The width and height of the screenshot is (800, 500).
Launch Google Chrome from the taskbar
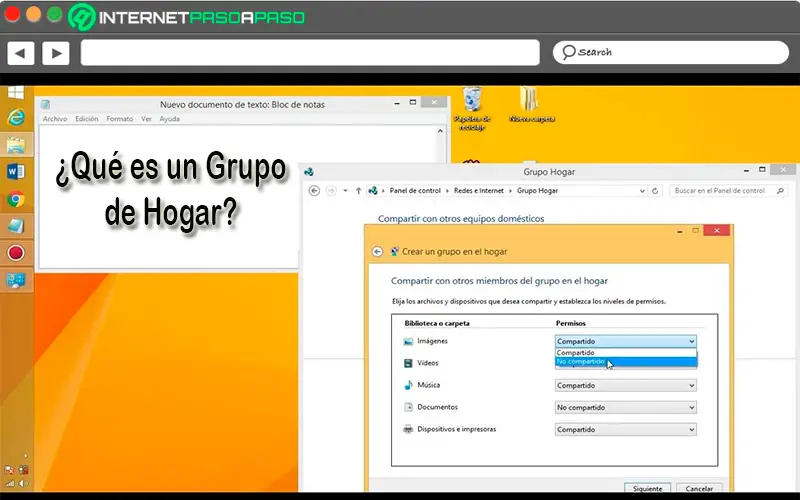[x=16, y=199]
